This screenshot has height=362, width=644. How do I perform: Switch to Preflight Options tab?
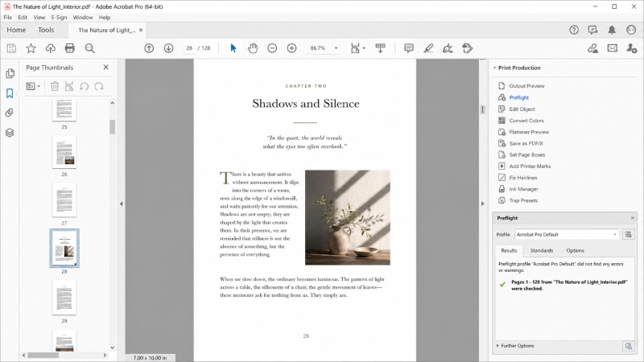[x=575, y=250]
